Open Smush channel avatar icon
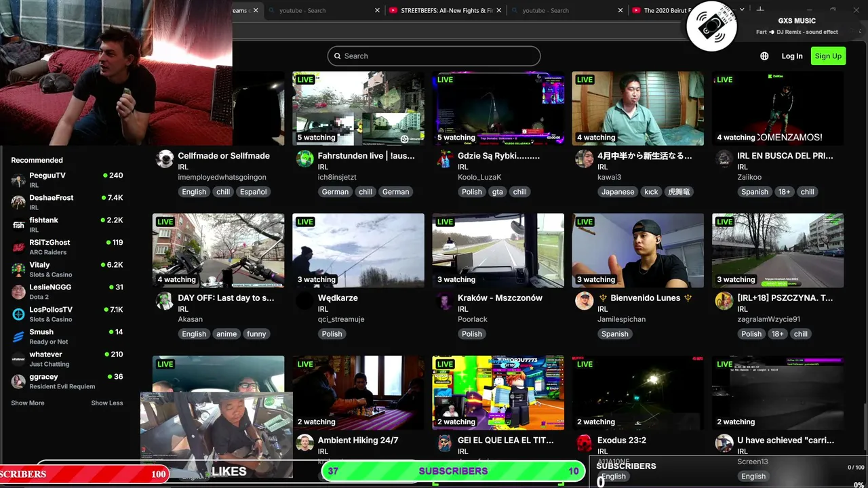This screenshot has height=488, width=868. click(x=18, y=337)
